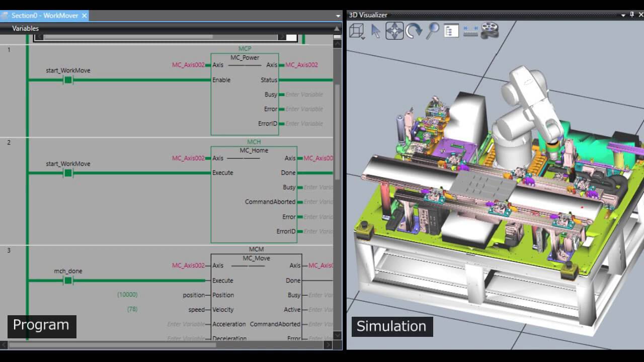
Task: Open 3D Visualizer window options dropdown
Action: click(623, 15)
